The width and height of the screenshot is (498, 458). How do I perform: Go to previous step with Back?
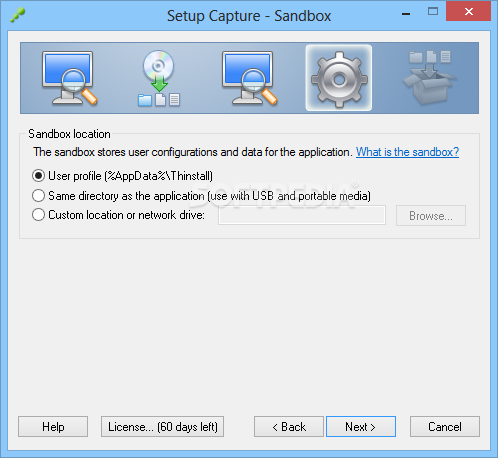[x=289, y=426]
